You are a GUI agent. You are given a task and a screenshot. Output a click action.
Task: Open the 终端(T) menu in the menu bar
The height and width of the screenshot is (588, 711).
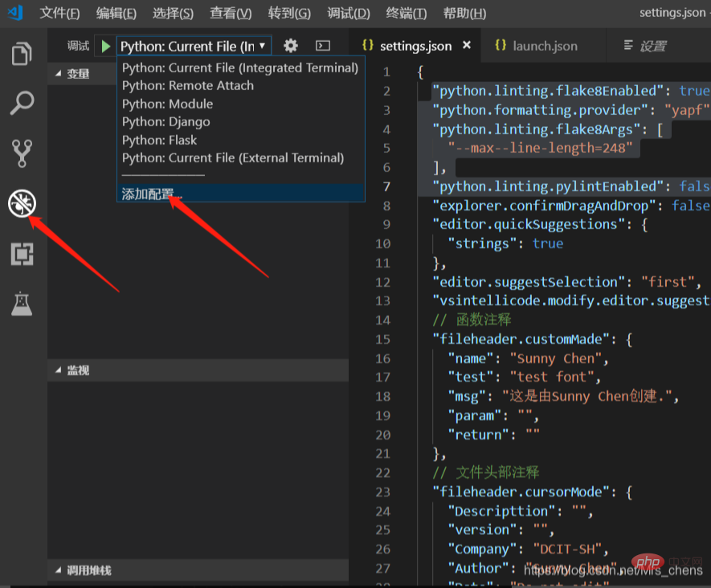pos(407,14)
